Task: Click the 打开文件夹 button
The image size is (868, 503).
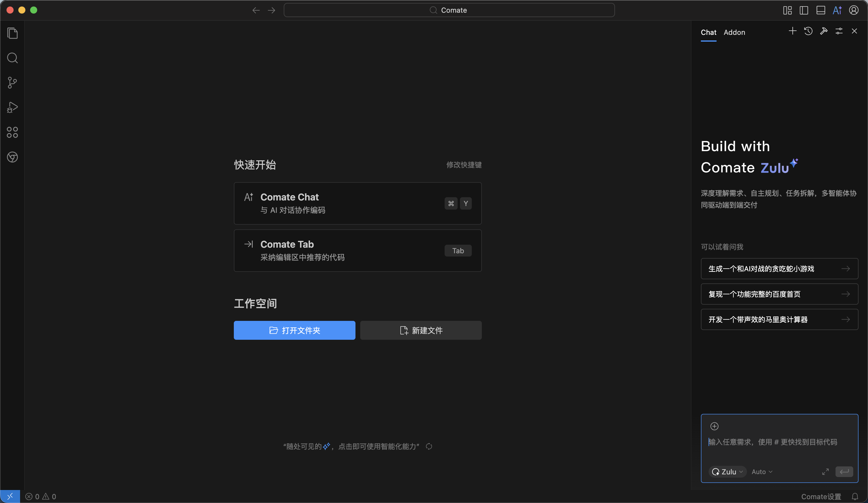Action: pyautogui.click(x=295, y=331)
